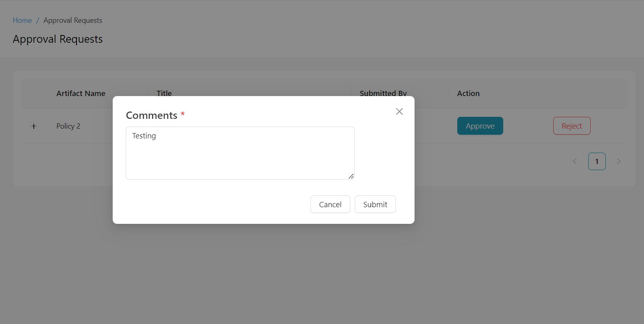Image resolution: width=644 pixels, height=324 pixels.
Task: Go to the next page arrow
Action: (x=619, y=162)
